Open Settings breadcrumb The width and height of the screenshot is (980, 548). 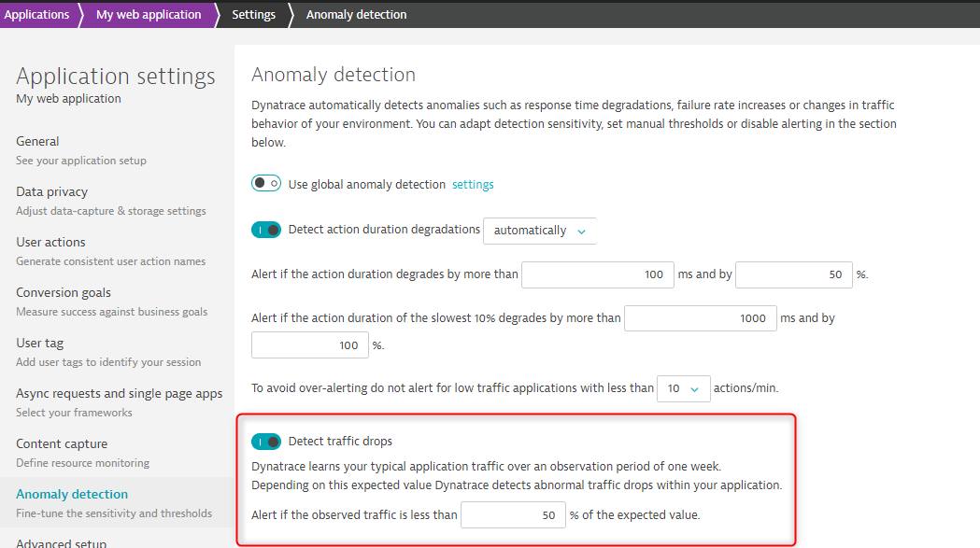click(253, 14)
